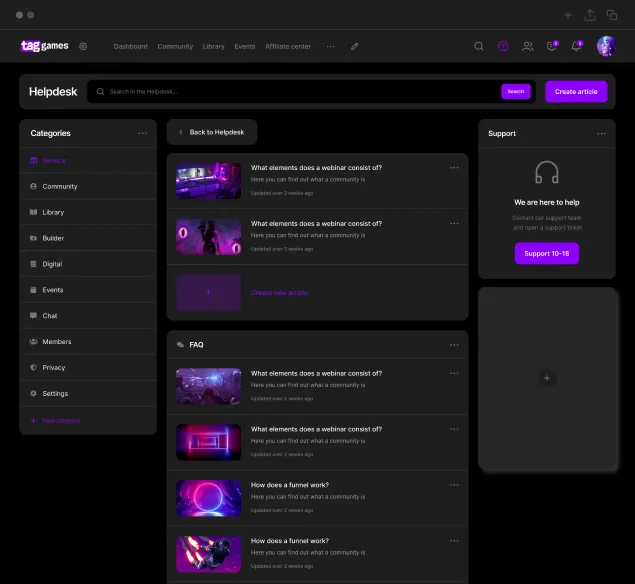Click the Support 10-18 button

tap(546, 254)
